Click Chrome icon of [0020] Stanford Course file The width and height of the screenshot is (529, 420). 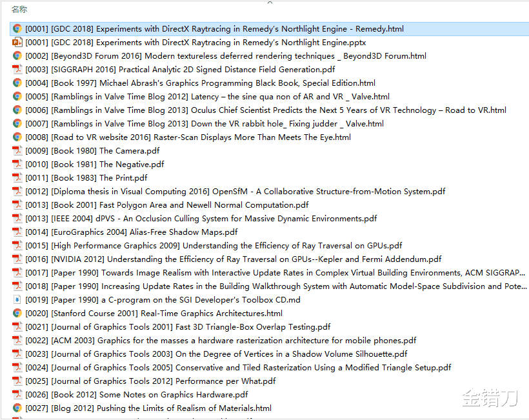click(17, 313)
